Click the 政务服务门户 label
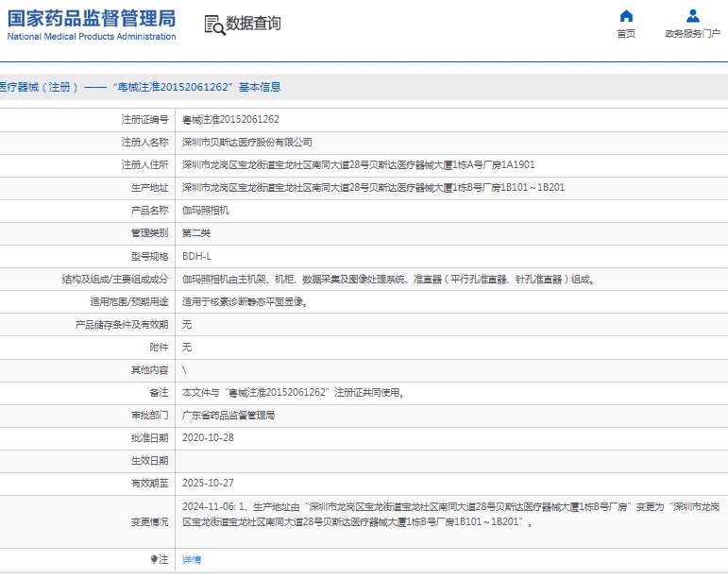 (692, 33)
